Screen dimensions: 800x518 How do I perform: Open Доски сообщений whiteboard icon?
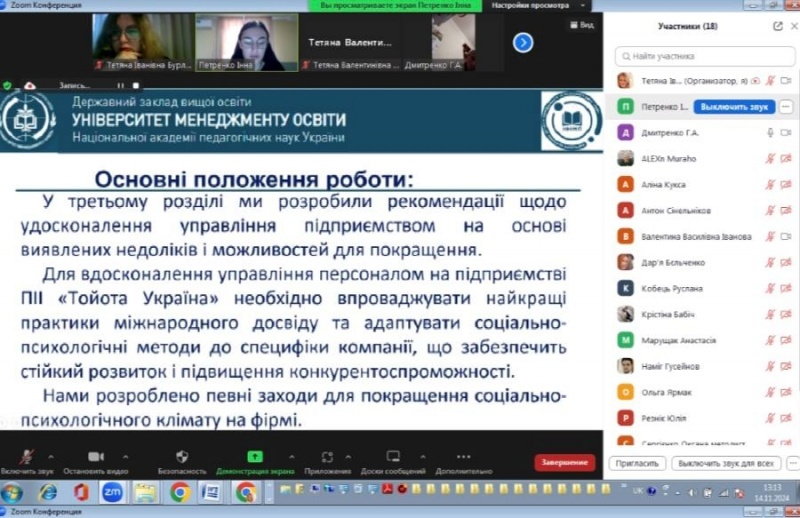pos(393,456)
